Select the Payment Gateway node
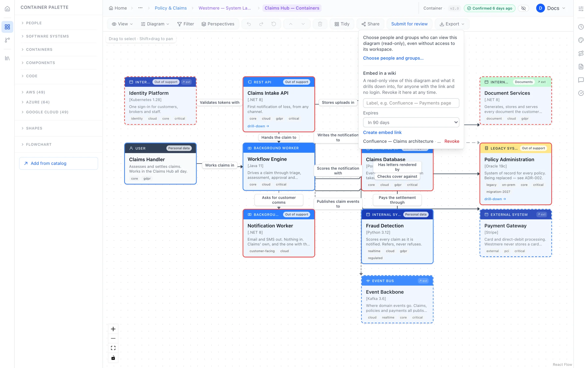Image resolution: width=588 pixels, height=368 pixels. tap(515, 233)
